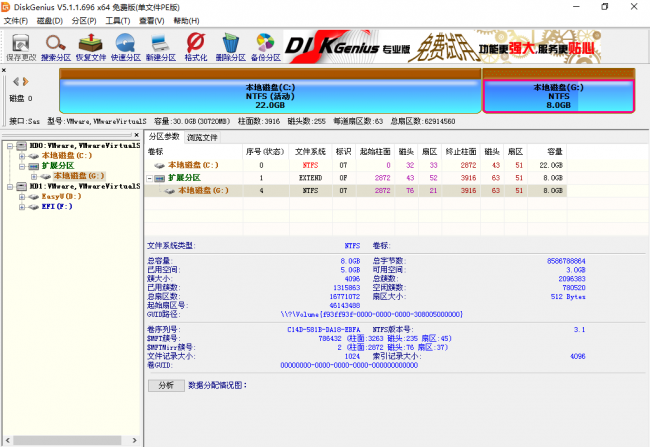Open the 备份分区 (Backup partition) tool
Viewport: 650px width, 447px height.
click(x=266, y=47)
